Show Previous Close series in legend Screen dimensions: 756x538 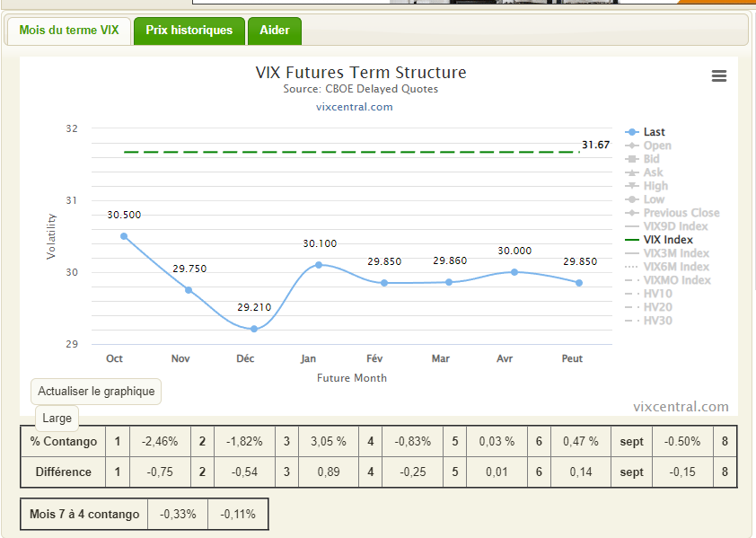[672, 213]
